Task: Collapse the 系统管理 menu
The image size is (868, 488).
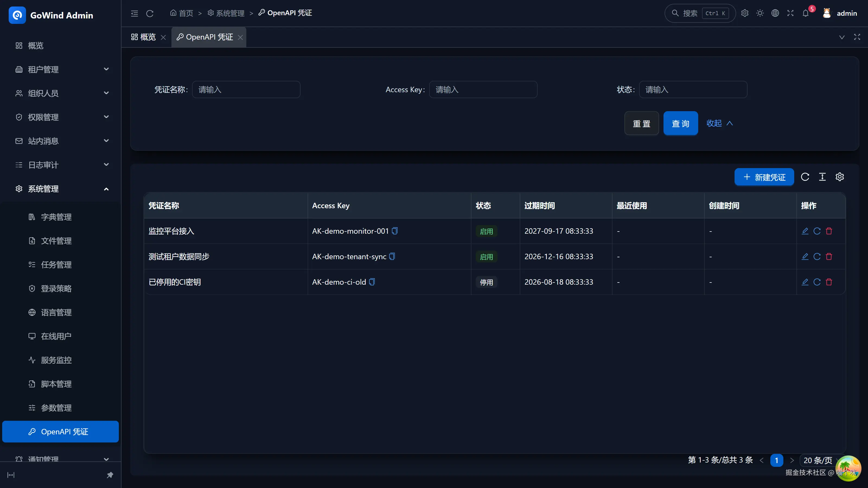Action: (x=61, y=189)
